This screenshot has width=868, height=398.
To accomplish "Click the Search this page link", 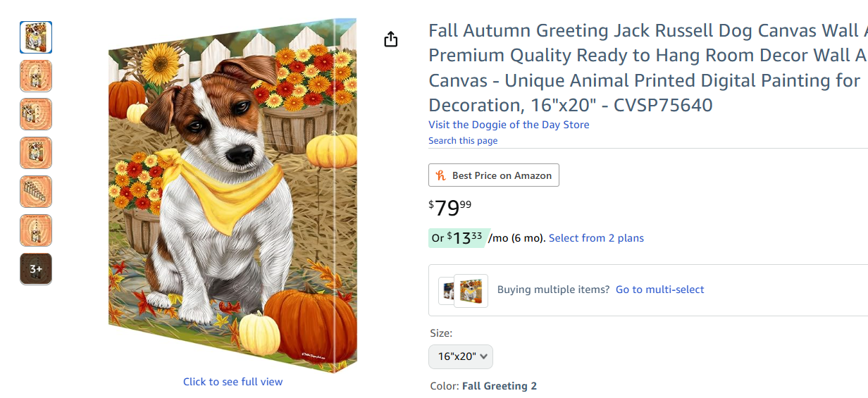I will click(x=463, y=141).
